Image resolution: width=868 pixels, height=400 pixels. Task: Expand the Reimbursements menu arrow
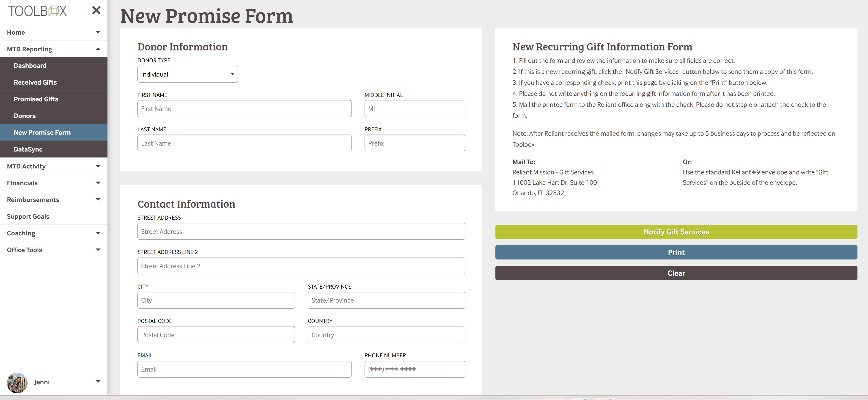click(98, 199)
